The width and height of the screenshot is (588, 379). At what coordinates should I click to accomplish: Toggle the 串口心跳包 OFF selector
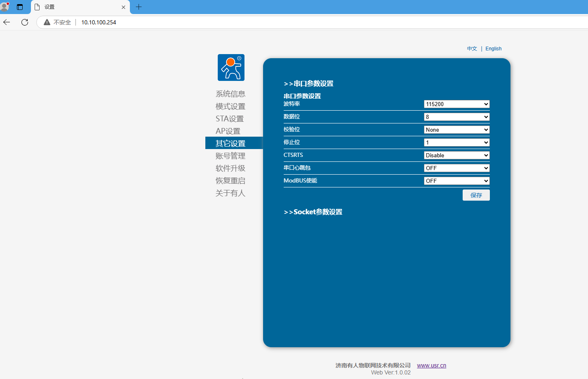click(456, 168)
